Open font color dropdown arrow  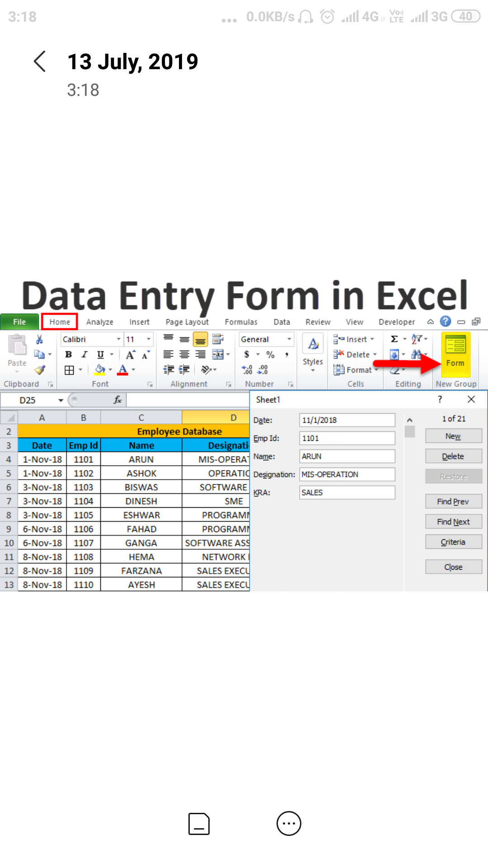point(133,370)
